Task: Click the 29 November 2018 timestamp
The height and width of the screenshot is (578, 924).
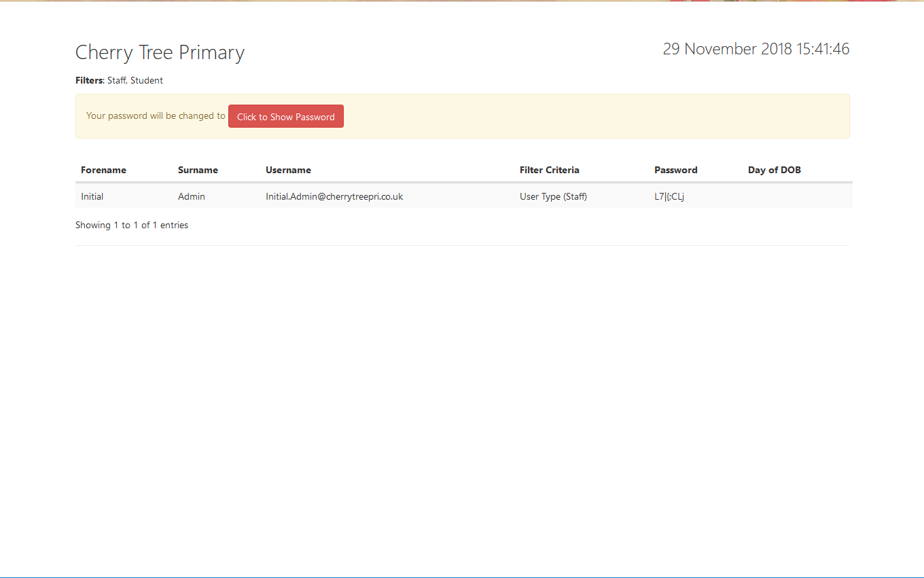Action: (x=756, y=49)
